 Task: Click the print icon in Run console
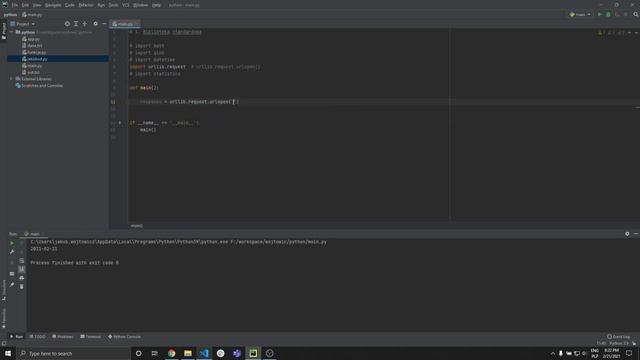[x=22, y=278]
